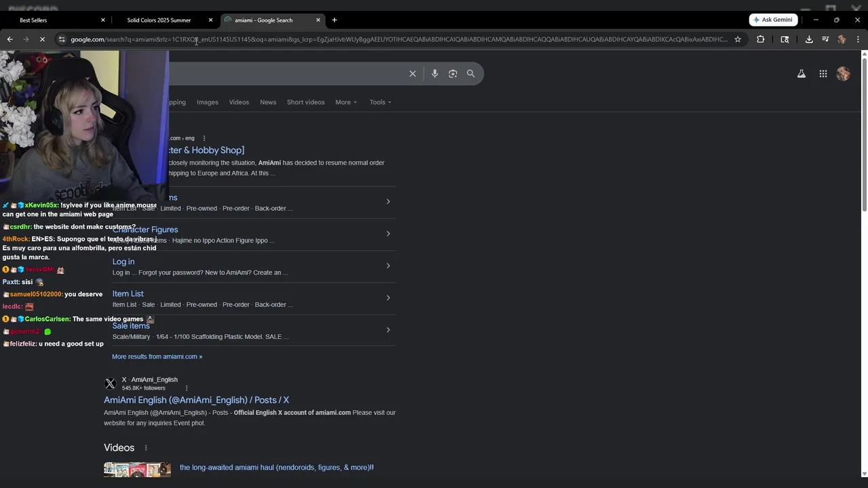
Task: Open the Google apps grid
Action: pos(823,74)
